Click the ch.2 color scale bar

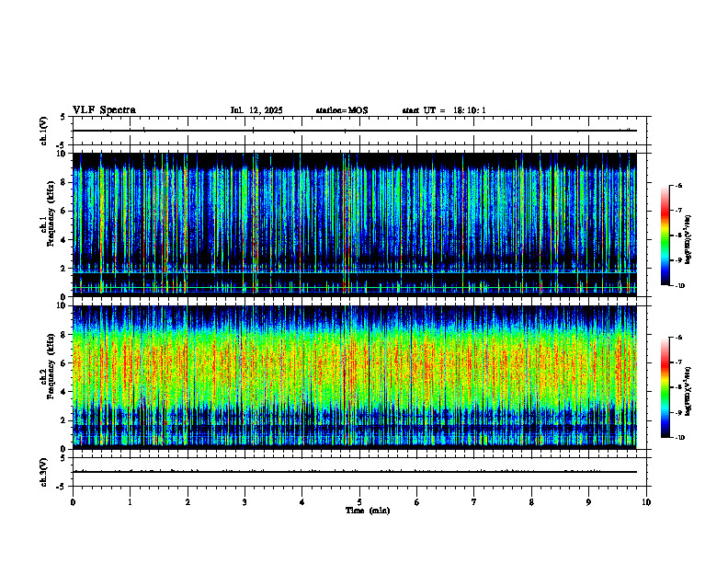point(665,387)
